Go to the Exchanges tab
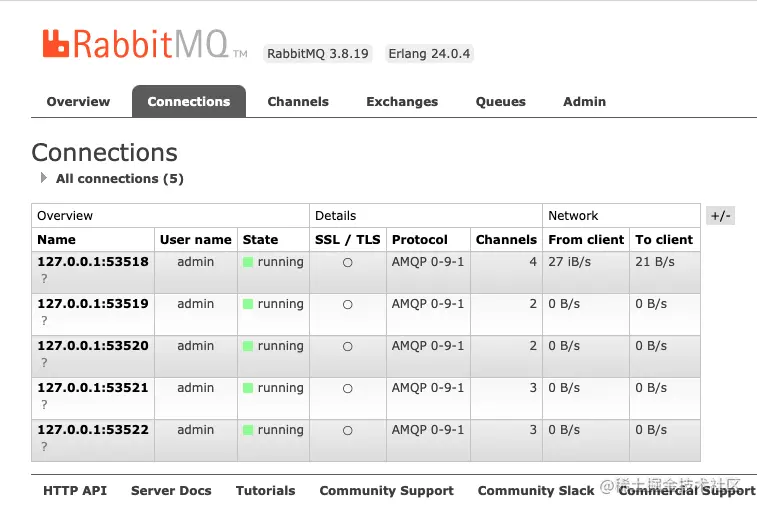The height and width of the screenshot is (510, 757). point(402,101)
